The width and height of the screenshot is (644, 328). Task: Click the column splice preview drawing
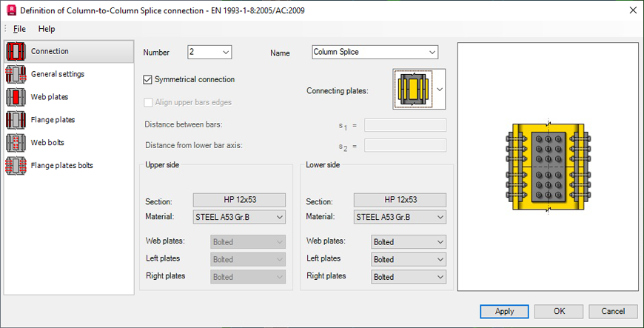(x=548, y=167)
